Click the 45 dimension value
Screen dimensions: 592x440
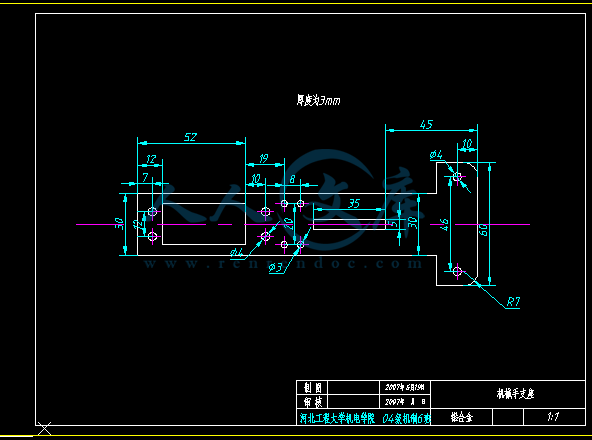[426, 125]
